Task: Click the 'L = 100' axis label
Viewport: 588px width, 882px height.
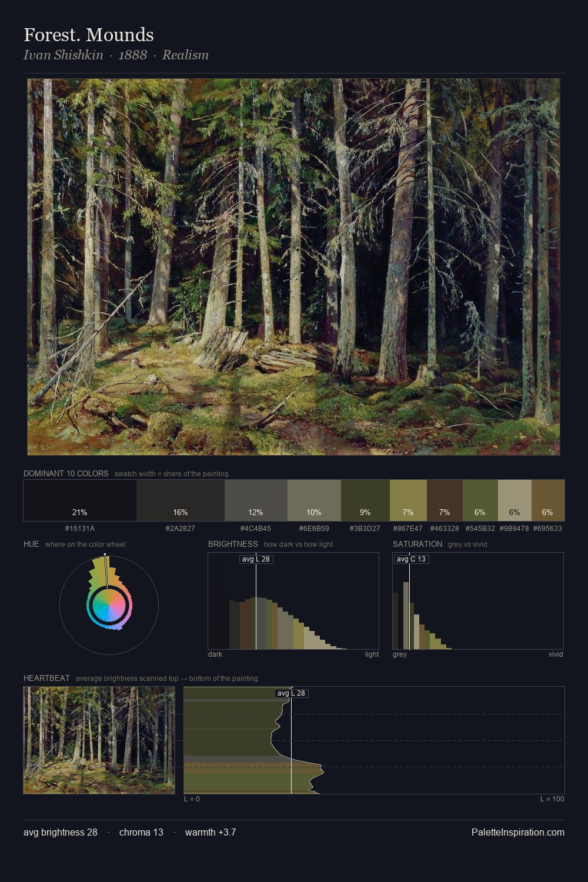Action: pos(552,799)
